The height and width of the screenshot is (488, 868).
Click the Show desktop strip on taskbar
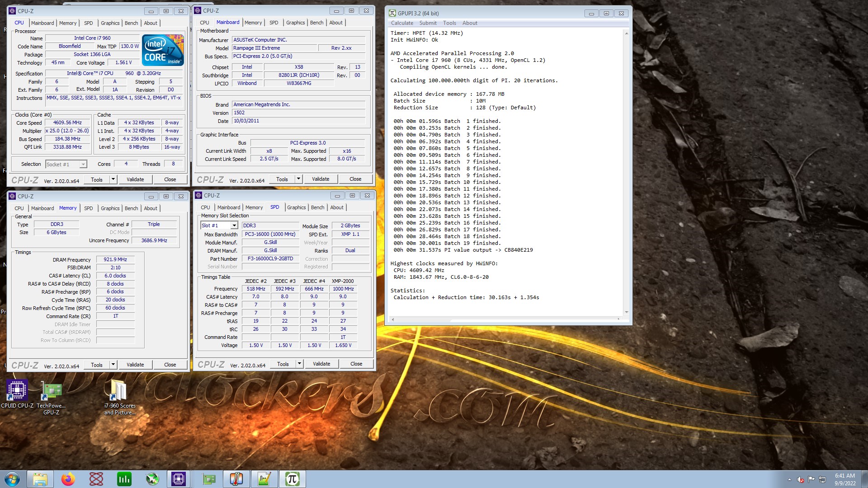[864, 479]
